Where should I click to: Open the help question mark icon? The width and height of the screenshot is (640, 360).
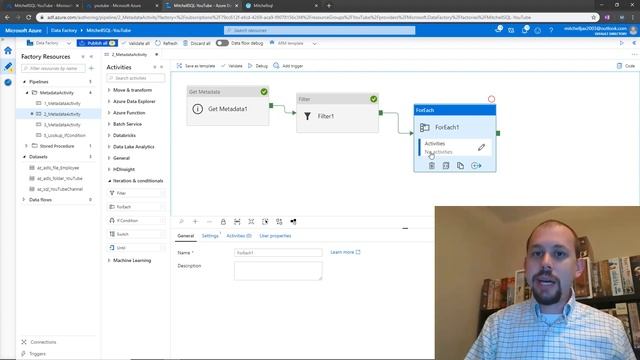pos(551,30)
